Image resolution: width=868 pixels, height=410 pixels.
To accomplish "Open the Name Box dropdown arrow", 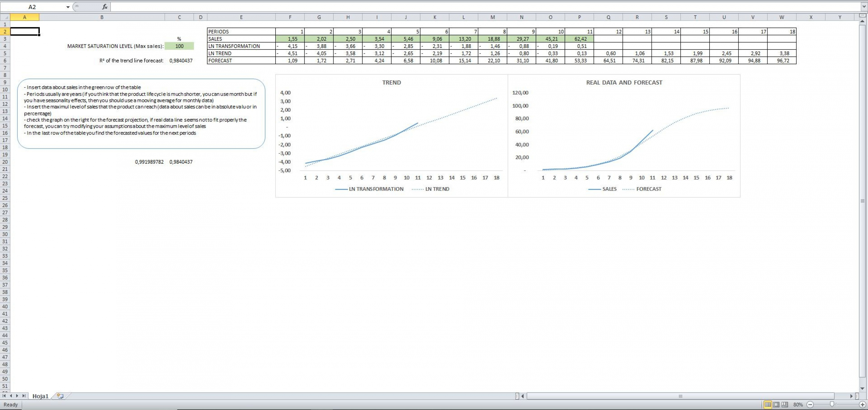I will pyautogui.click(x=68, y=7).
